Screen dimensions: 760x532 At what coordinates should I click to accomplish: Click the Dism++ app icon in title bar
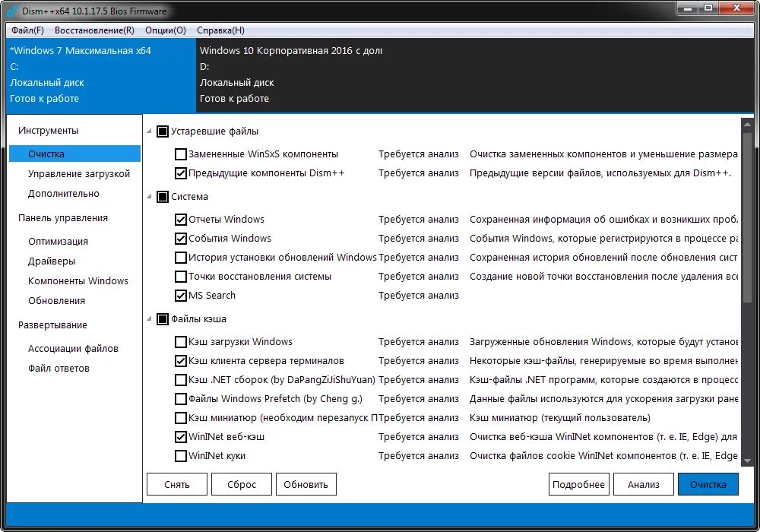(12, 10)
